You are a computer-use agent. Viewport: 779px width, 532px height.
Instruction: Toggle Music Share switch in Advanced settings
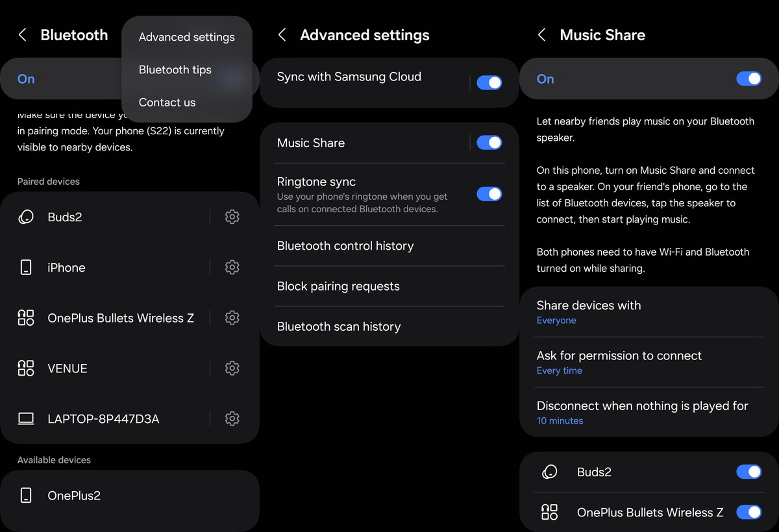[x=489, y=143]
